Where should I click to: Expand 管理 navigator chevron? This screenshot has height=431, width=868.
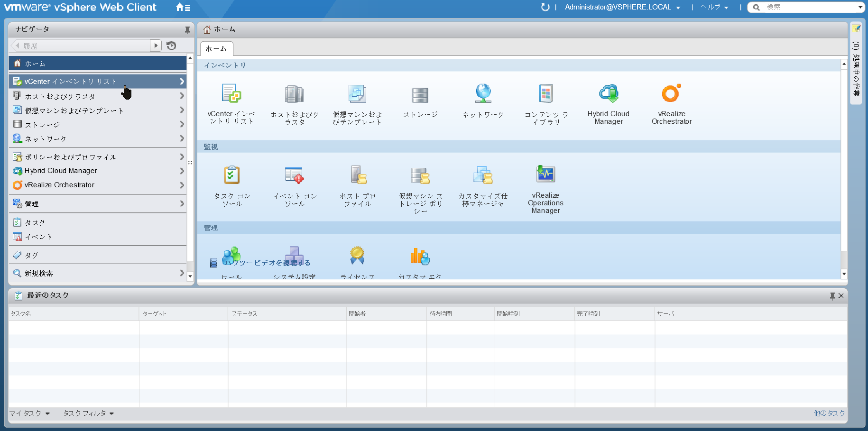[x=182, y=203]
